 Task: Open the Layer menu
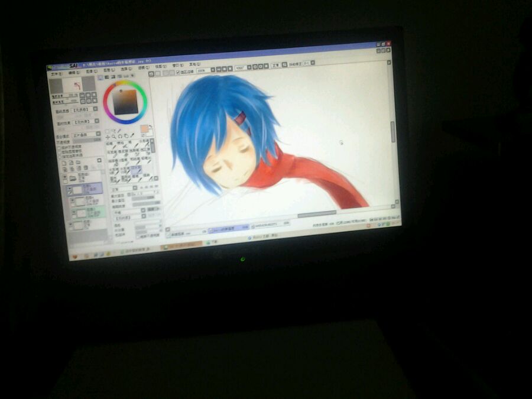(109, 70)
